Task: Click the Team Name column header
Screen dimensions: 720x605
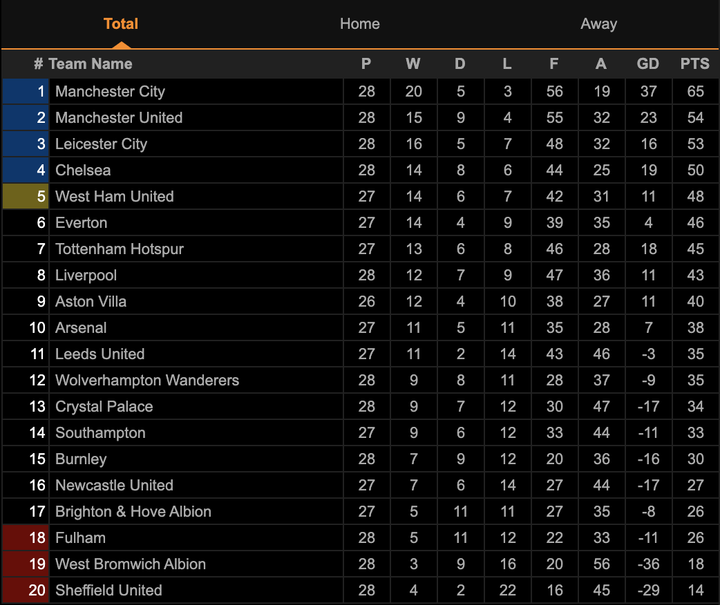Action: [90, 64]
